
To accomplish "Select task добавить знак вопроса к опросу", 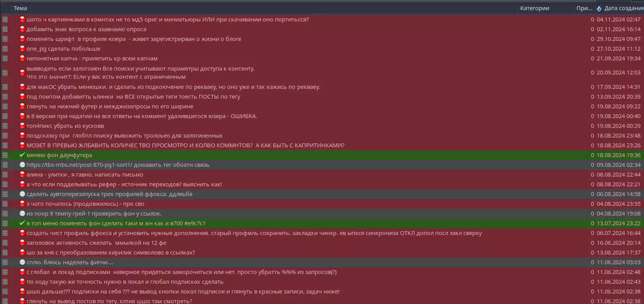I will click(86, 29).
